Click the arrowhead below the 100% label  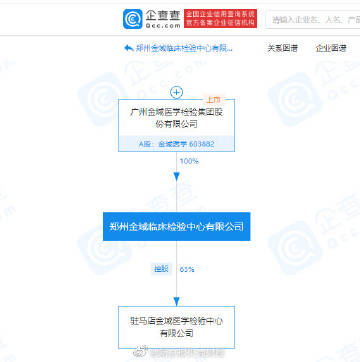pos(176,177)
